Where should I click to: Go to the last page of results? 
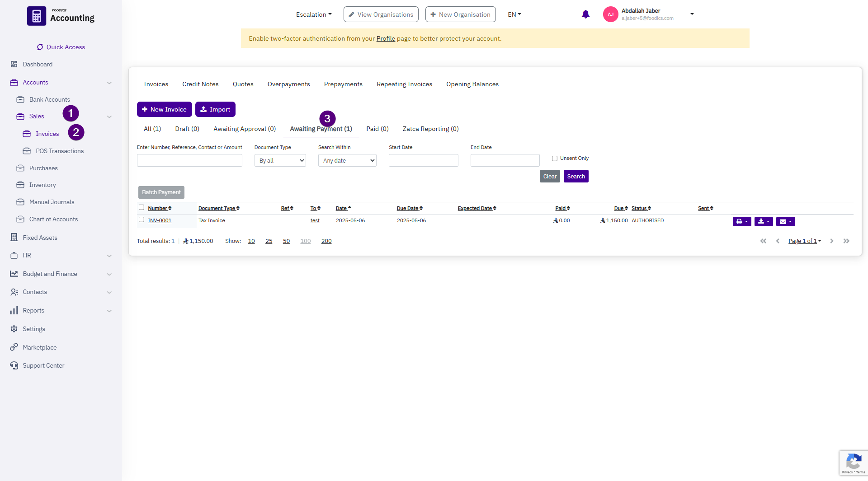pos(846,241)
